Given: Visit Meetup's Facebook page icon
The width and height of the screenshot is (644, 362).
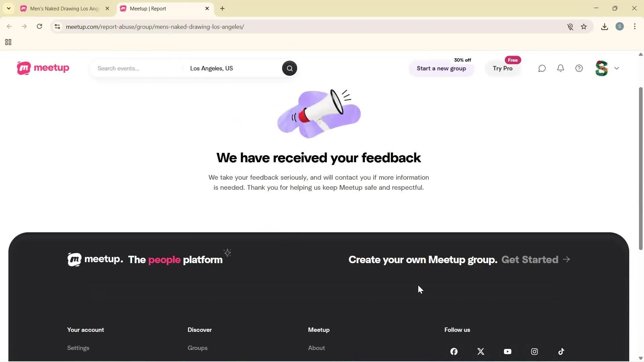Looking at the screenshot, I should pyautogui.click(x=453, y=351).
